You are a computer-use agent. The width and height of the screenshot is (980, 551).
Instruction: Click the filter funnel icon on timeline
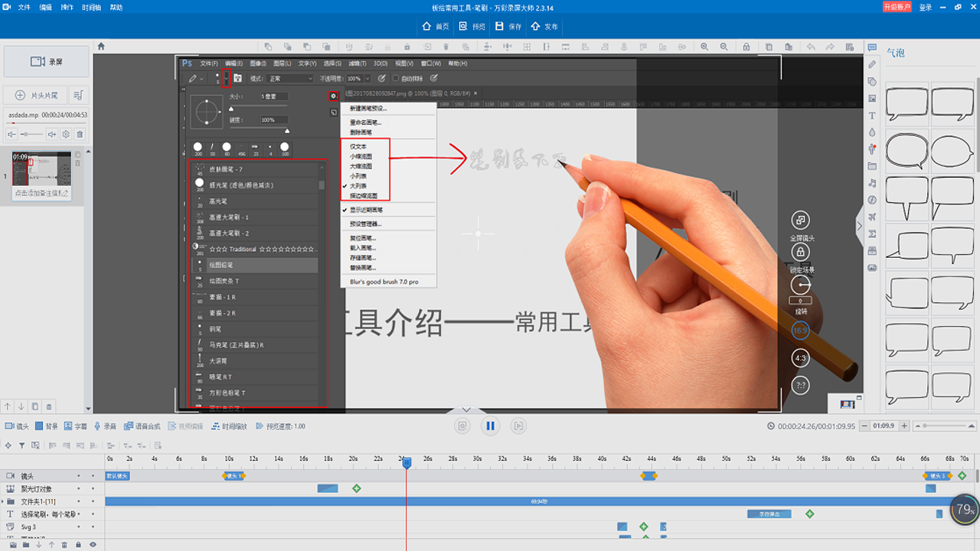[21, 445]
